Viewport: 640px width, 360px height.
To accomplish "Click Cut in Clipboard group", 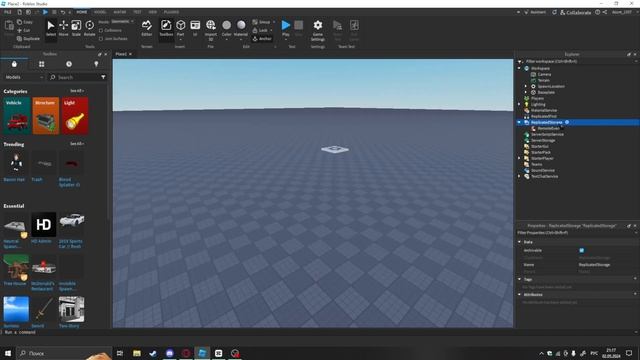I will click(24, 30).
